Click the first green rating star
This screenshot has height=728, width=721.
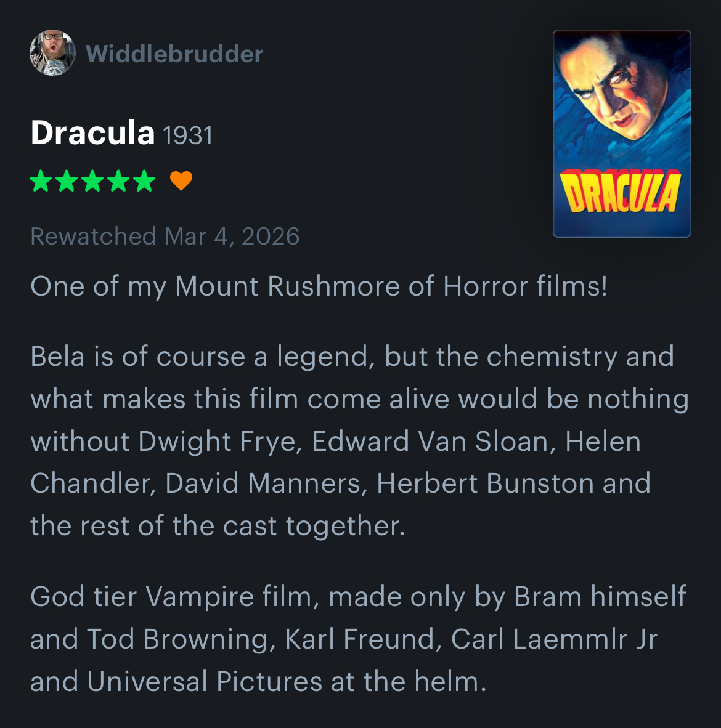pos(41,181)
